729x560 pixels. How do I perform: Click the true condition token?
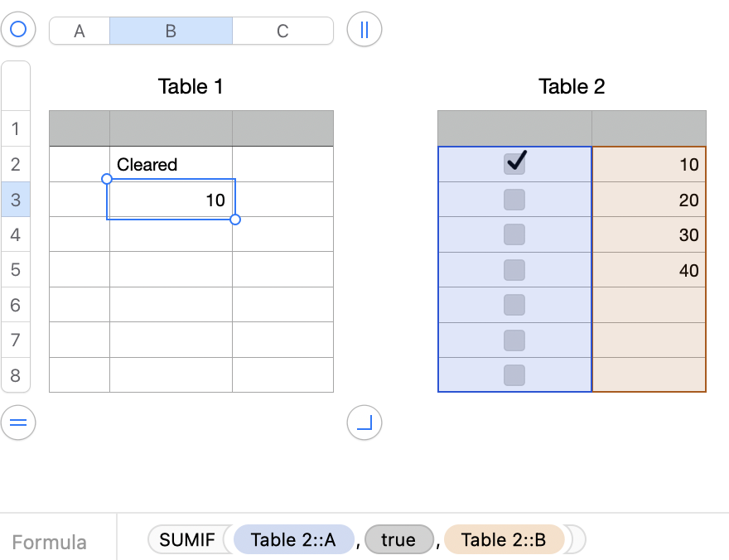click(398, 540)
